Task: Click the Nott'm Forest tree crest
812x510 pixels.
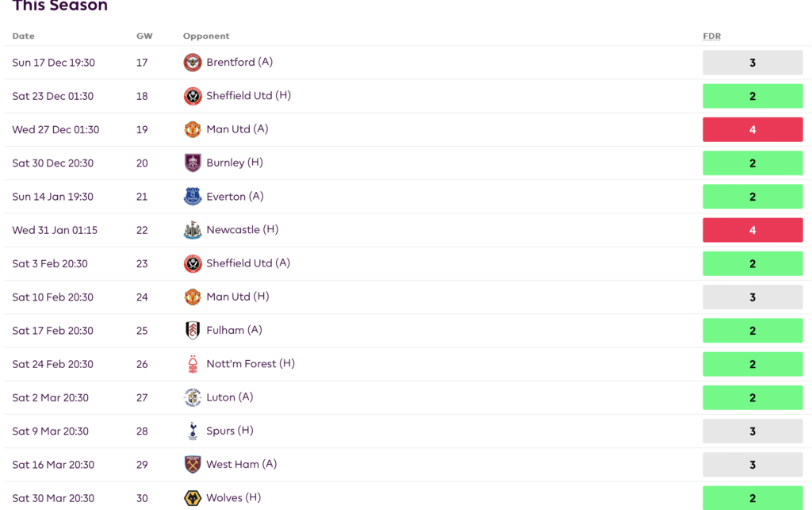Action: [x=193, y=364]
